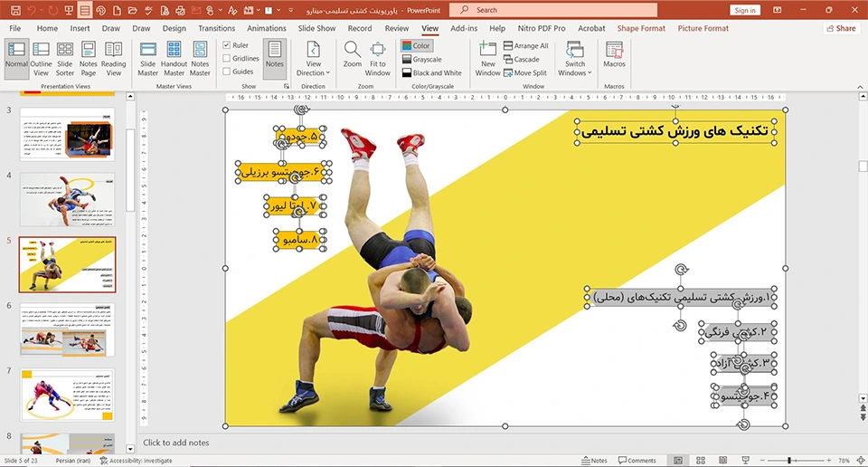Screen dimensions: 868x467
Task: Click the Email envelope quick access icon
Action: click(195, 10)
